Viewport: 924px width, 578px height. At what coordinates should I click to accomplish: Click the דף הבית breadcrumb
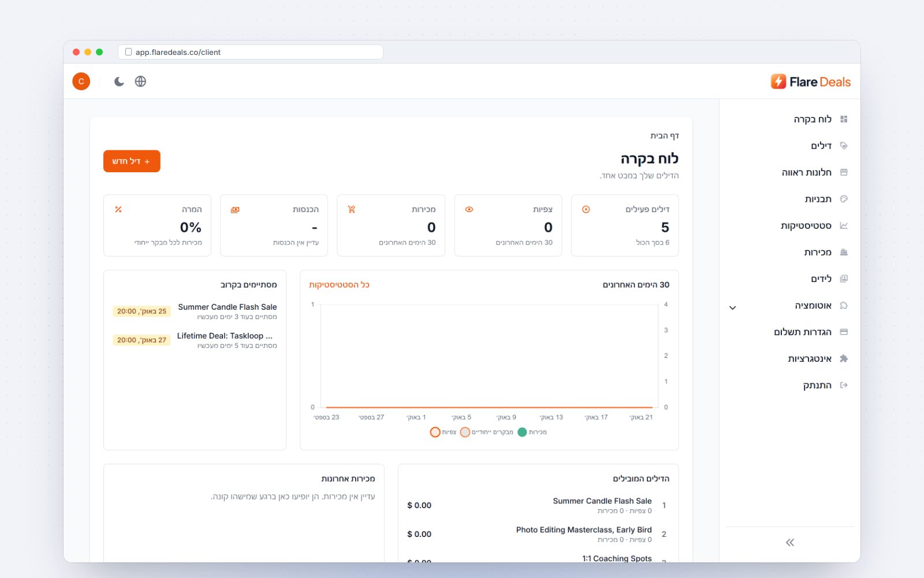pyautogui.click(x=665, y=136)
